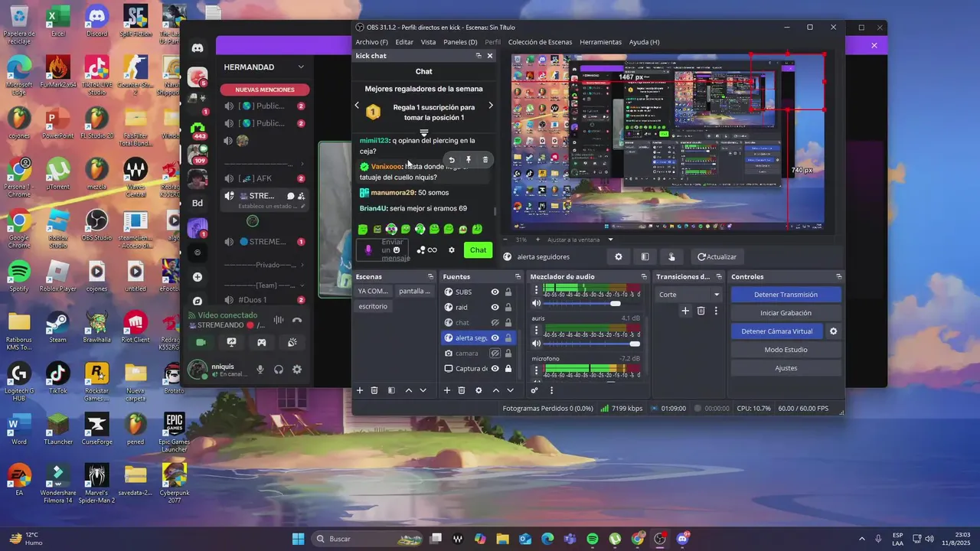Viewport: 980px width, 551px height.
Task: Open scene filters in the Escenas panel
Action: click(391, 390)
